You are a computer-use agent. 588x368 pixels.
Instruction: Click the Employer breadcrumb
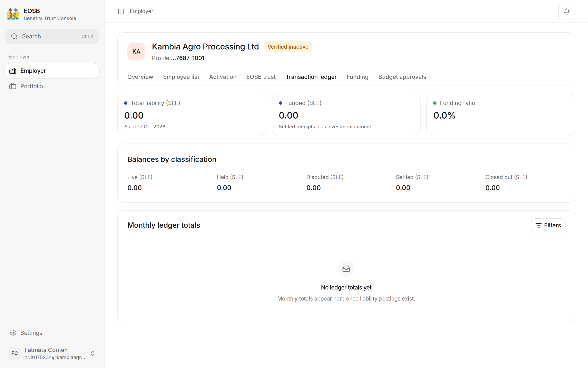point(141,11)
